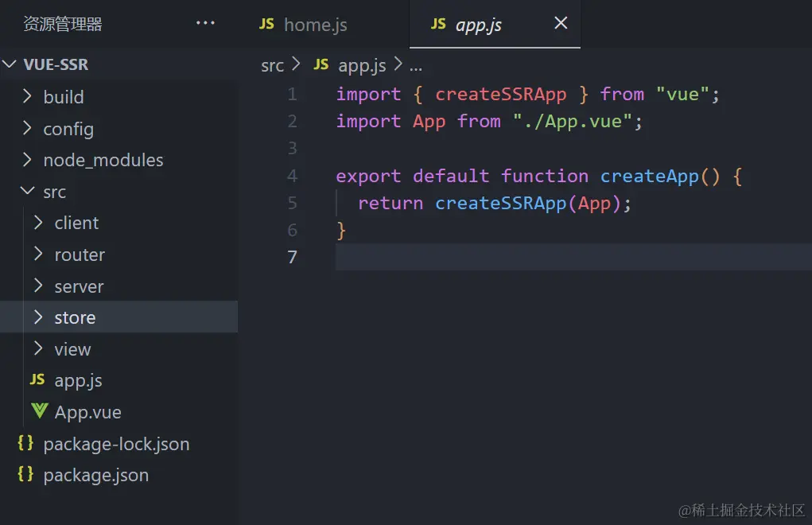Click the braces icon beside package-lock.json

pos(25,443)
